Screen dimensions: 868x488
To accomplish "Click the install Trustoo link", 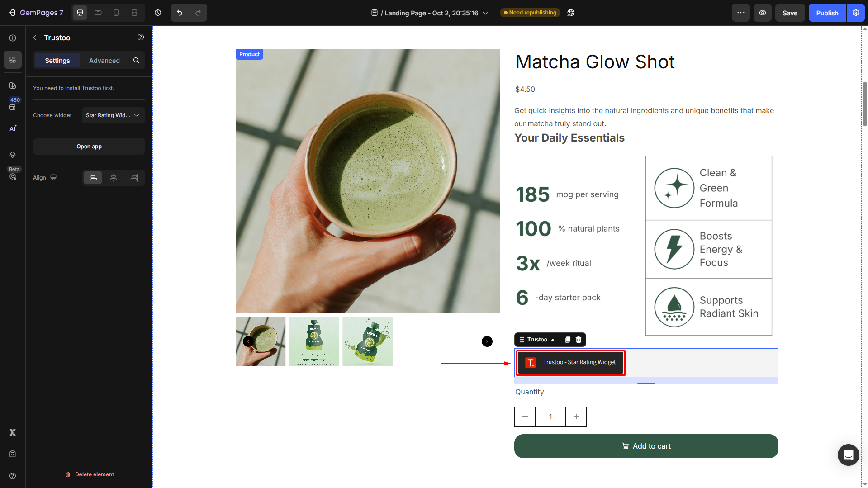I will 83,88.
